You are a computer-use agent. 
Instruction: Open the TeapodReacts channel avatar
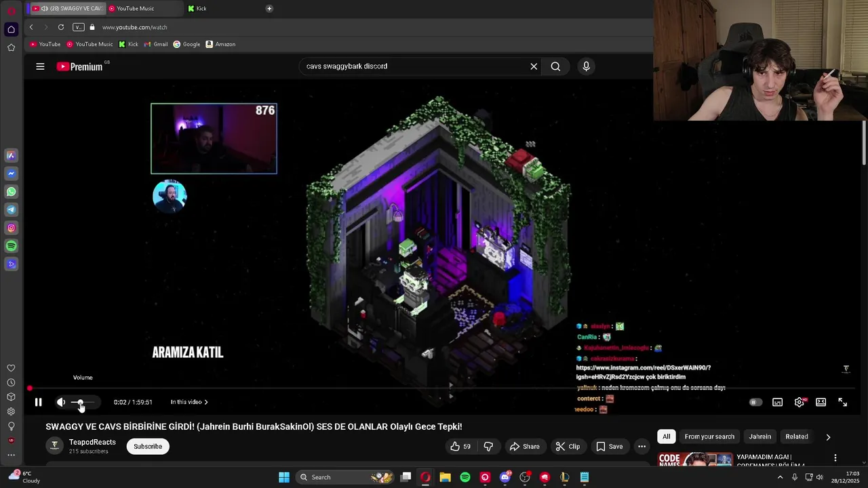click(x=54, y=446)
